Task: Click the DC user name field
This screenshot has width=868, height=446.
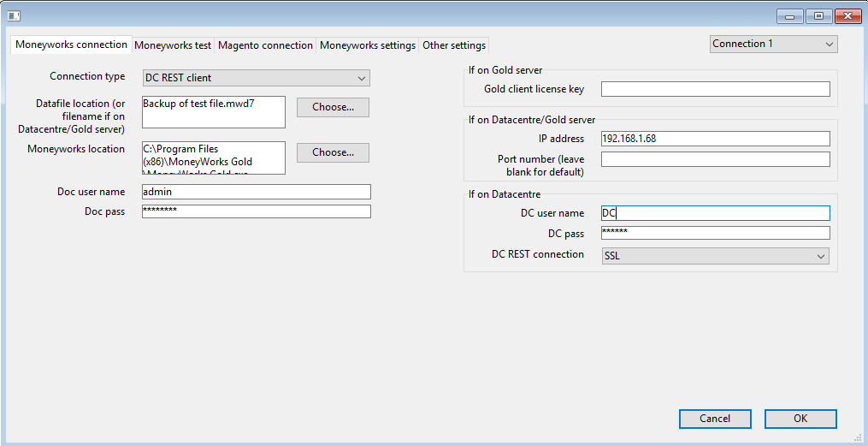Action: tap(716, 213)
